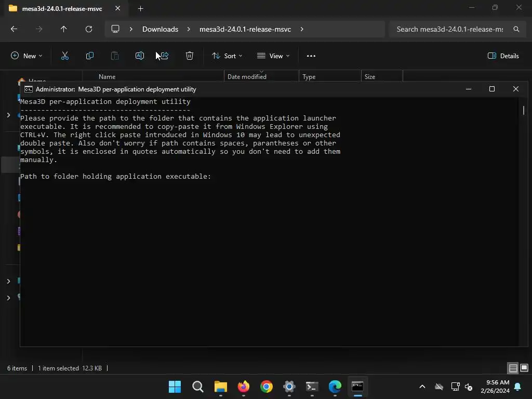Go up one folder level arrow
Image resolution: width=532 pixels, height=399 pixels.
pyautogui.click(x=64, y=29)
